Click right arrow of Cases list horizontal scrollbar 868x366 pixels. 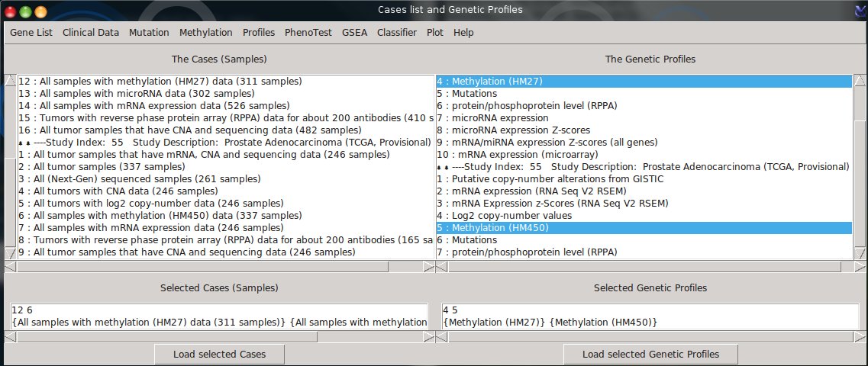428,267
